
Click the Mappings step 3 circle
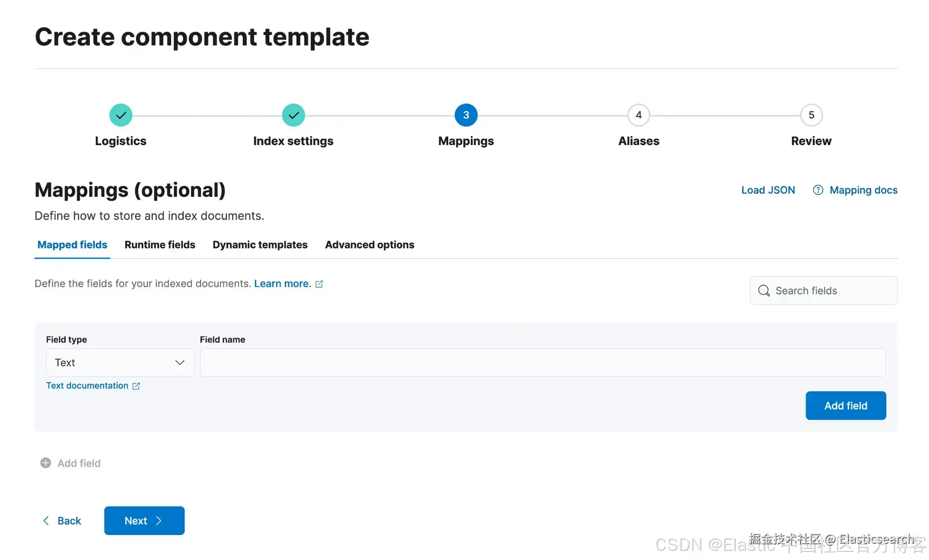tap(466, 115)
